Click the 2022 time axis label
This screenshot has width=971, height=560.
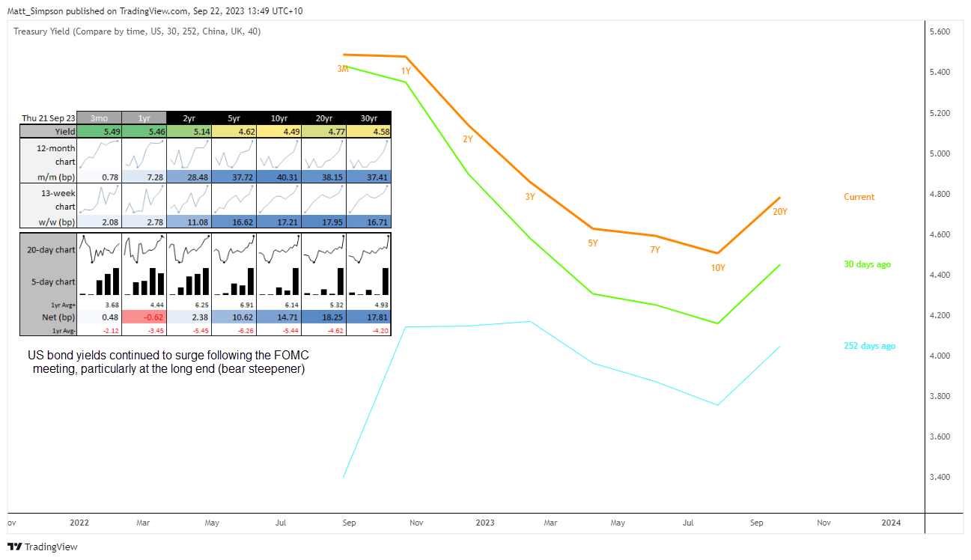tap(79, 522)
